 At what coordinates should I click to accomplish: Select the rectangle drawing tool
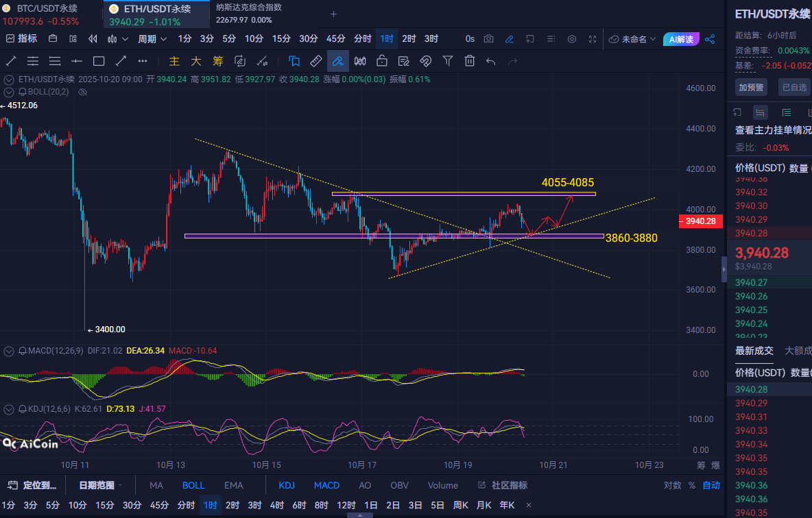click(99, 61)
